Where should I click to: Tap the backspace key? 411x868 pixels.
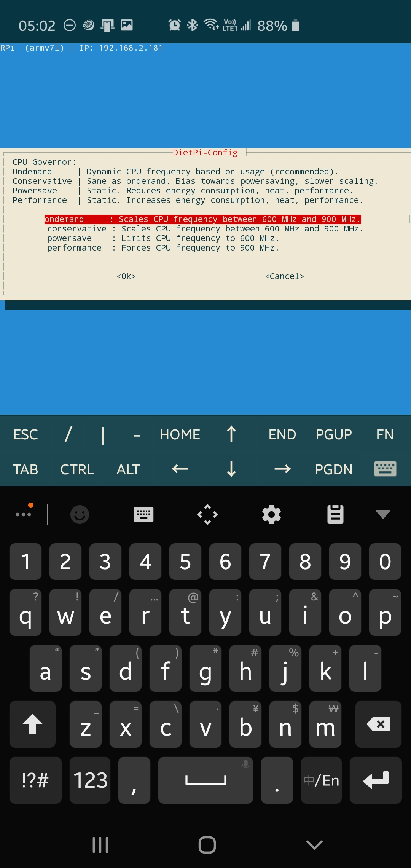point(378,724)
